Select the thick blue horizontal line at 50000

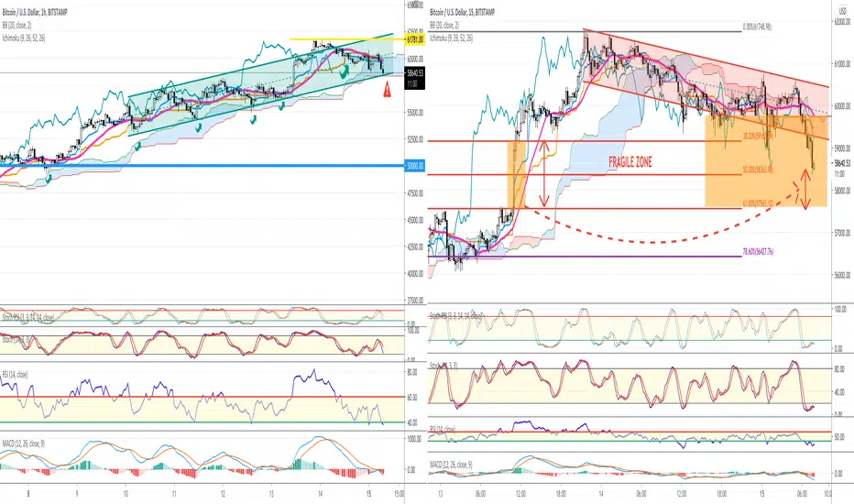[203, 166]
